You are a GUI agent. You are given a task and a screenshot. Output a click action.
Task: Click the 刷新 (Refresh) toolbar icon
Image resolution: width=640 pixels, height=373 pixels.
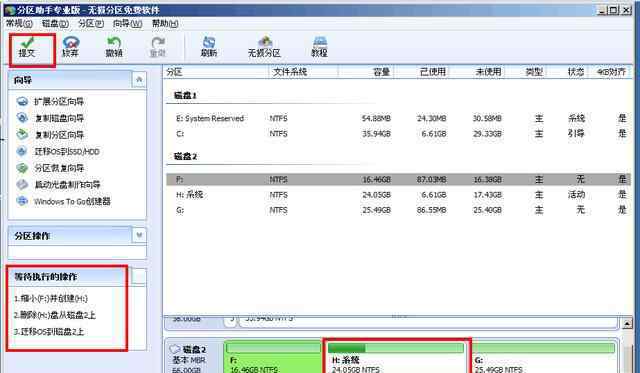point(209,42)
